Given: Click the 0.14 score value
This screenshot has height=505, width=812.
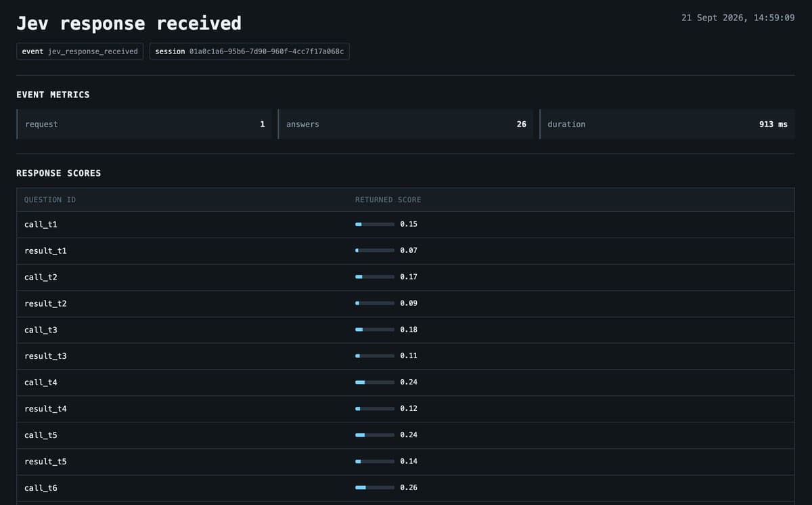Looking at the screenshot, I should coord(409,462).
